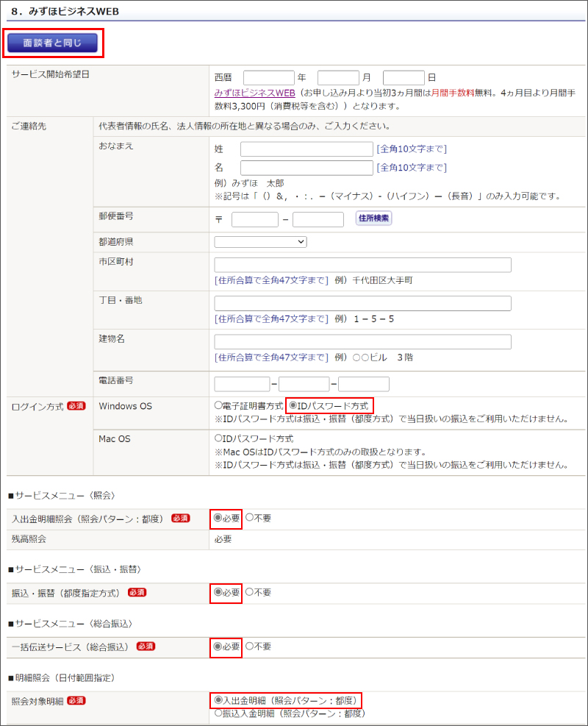Screen dimensions: 588x726
Task: Select 電子証明書方式 for Windows OS
Action: coord(218,405)
